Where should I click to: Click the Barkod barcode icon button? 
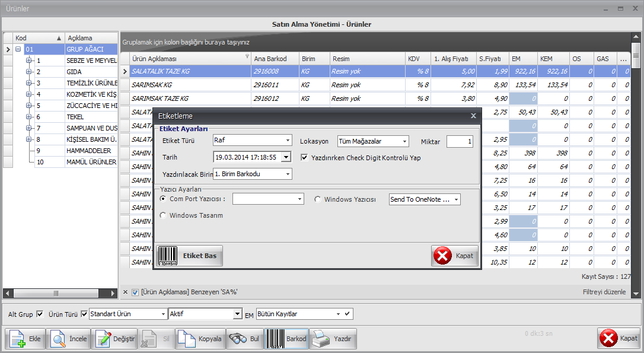pos(286,339)
